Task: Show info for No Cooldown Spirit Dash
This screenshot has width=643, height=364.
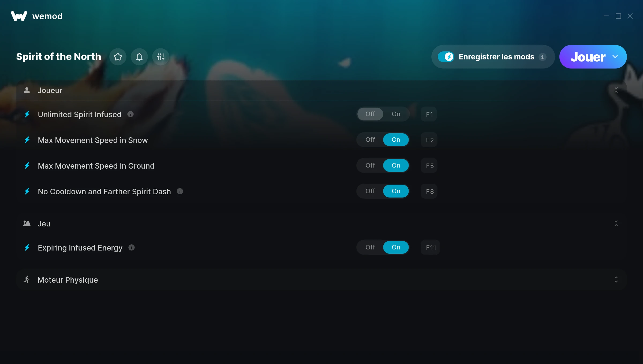Action: coord(180,191)
